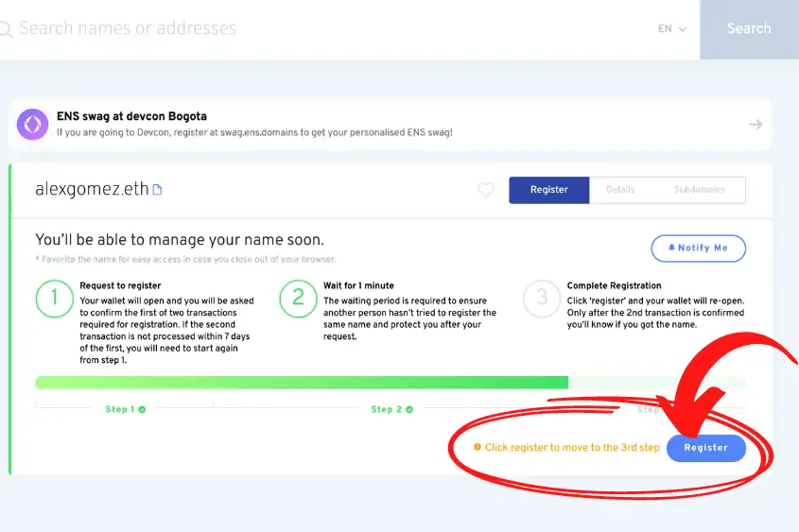Viewport: 799px width, 532px height.
Task: Click 'Complete Registration' heading
Action: tap(614, 285)
